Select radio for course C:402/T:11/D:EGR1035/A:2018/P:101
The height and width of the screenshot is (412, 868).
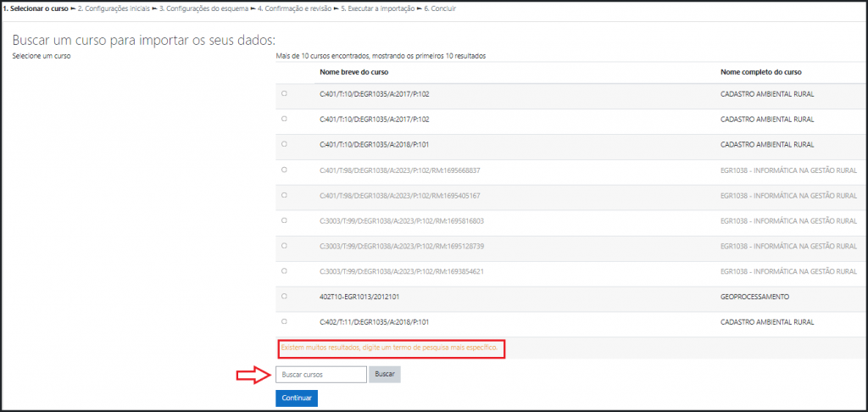pos(284,322)
